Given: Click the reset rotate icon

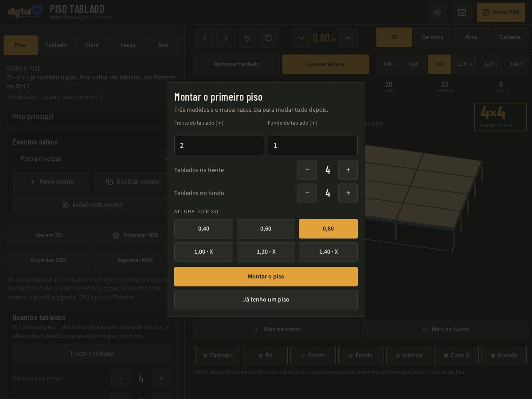Looking at the screenshot, I should [x=269, y=38].
